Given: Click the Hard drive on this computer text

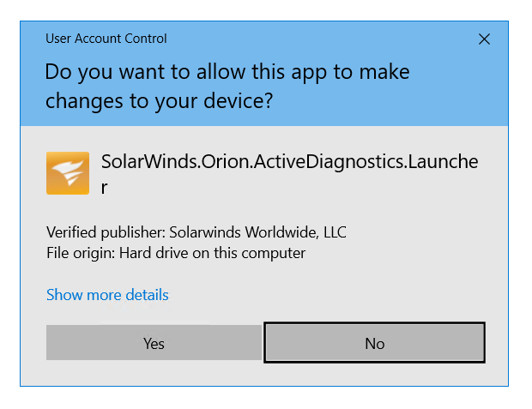Looking at the screenshot, I should click(x=213, y=253).
